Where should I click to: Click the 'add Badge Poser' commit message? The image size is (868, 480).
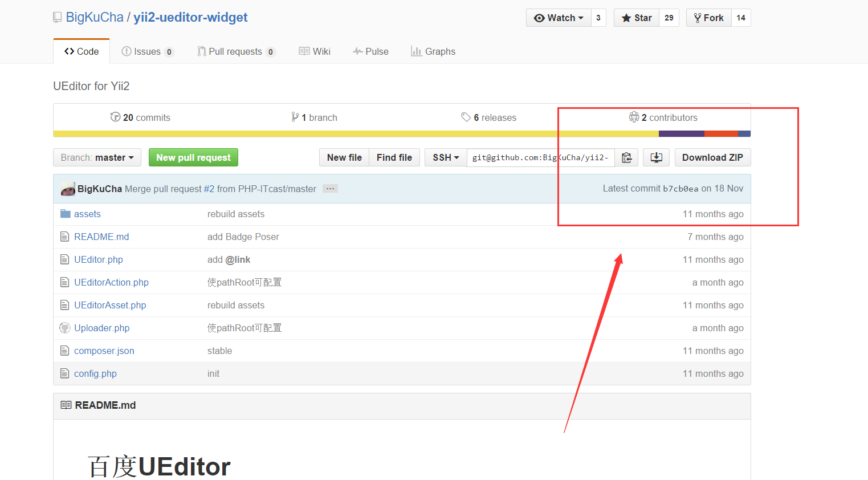point(243,237)
